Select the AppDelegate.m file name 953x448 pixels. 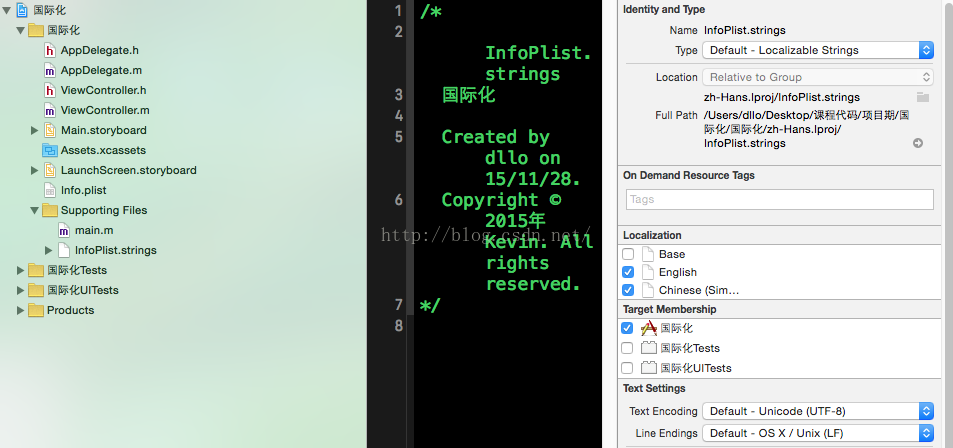[x=101, y=71]
